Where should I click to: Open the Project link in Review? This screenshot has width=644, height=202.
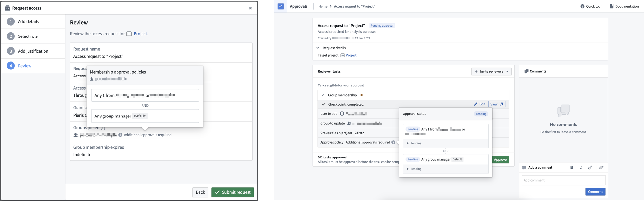click(x=140, y=34)
